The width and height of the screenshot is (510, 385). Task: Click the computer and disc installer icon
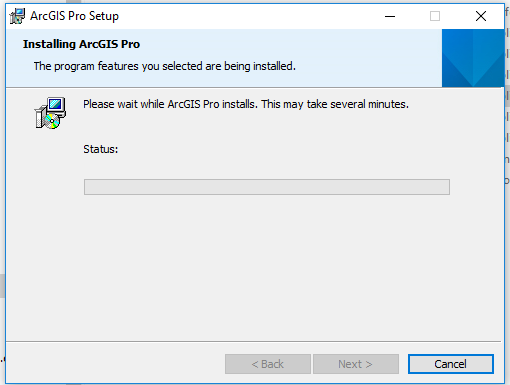50,113
